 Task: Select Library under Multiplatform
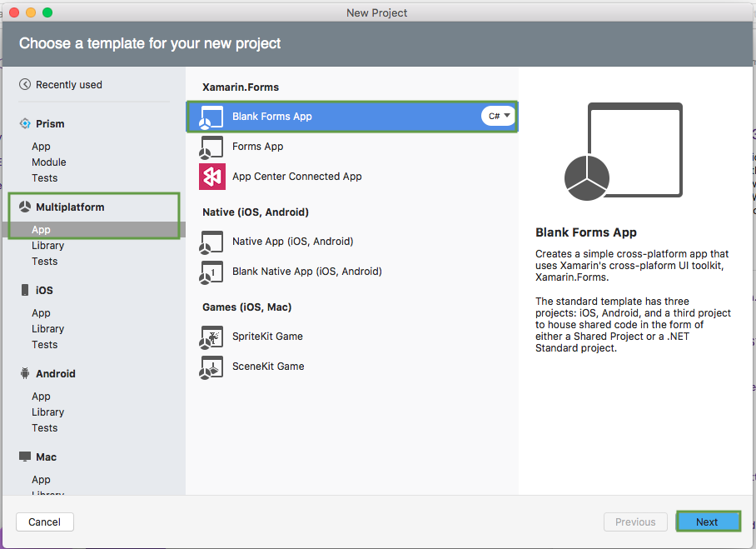(47, 245)
